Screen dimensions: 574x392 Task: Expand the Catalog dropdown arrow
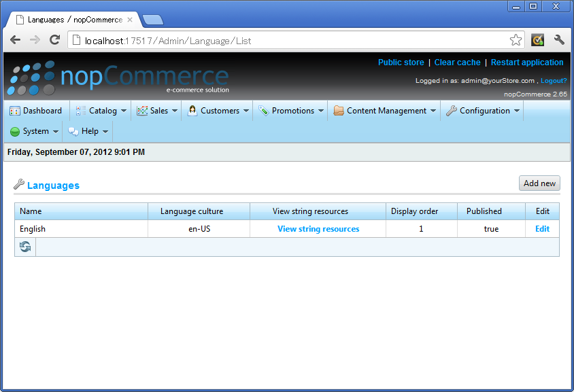click(x=123, y=111)
